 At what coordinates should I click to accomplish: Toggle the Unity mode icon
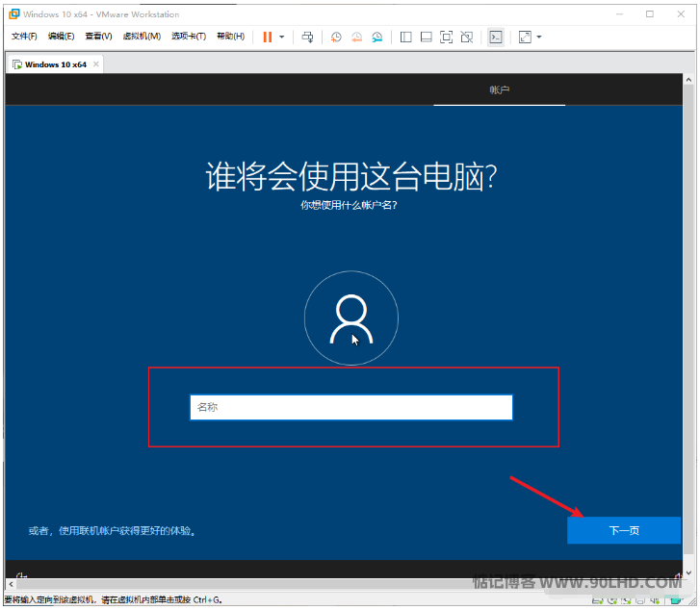466,37
